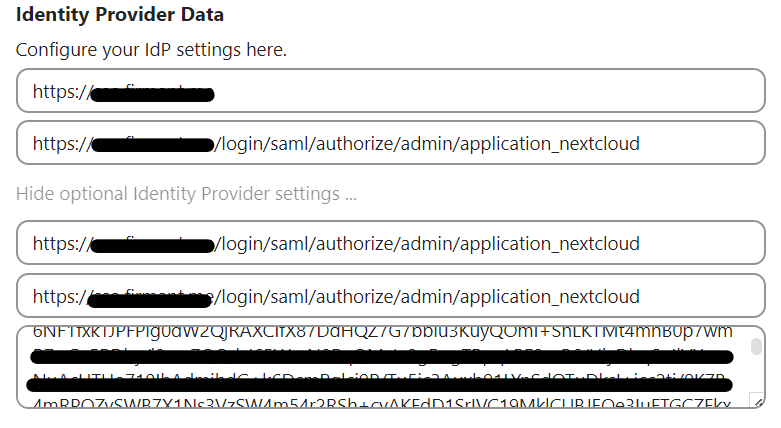Click the upper redacted line in the certificate
781x428 pixels.
[380, 356]
